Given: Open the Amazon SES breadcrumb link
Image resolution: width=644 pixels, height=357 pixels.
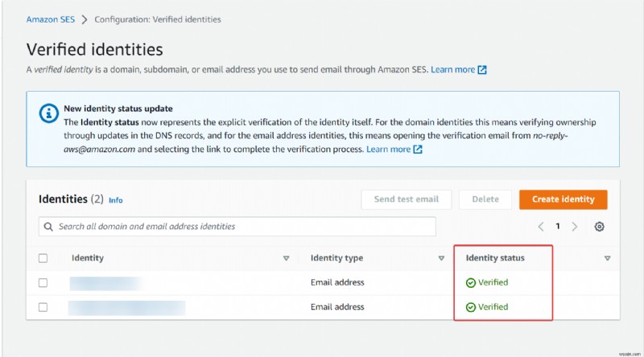Looking at the screenshot, I should click(51, 19).
